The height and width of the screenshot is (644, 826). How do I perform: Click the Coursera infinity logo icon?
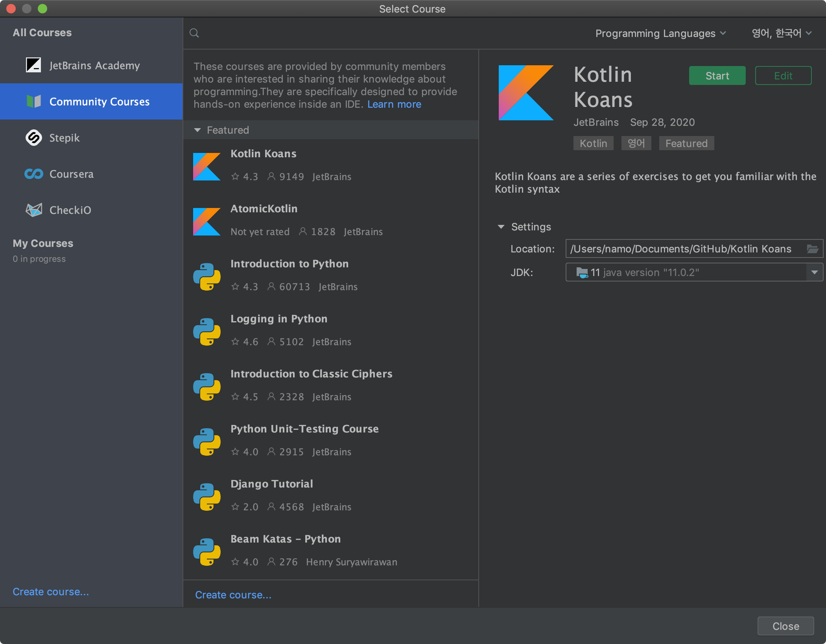(33, 174)
